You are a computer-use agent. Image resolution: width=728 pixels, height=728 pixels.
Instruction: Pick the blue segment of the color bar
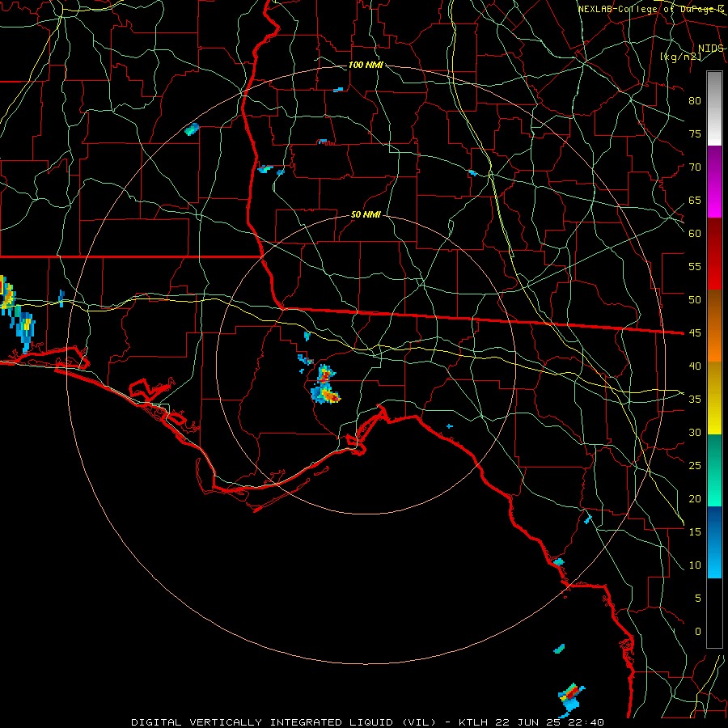point(714,542)
